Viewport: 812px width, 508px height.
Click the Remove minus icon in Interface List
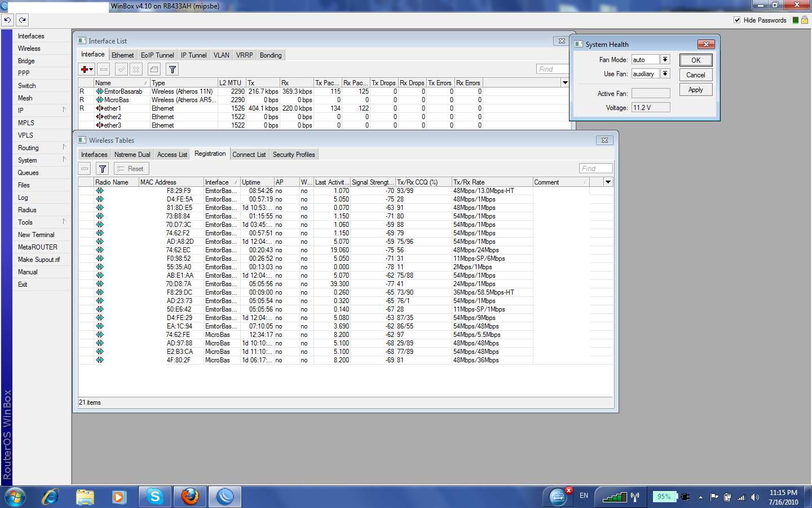104,69
